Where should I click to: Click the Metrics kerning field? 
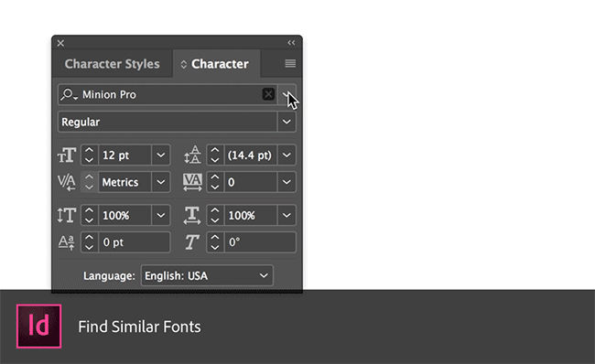[x=124, y=182]
